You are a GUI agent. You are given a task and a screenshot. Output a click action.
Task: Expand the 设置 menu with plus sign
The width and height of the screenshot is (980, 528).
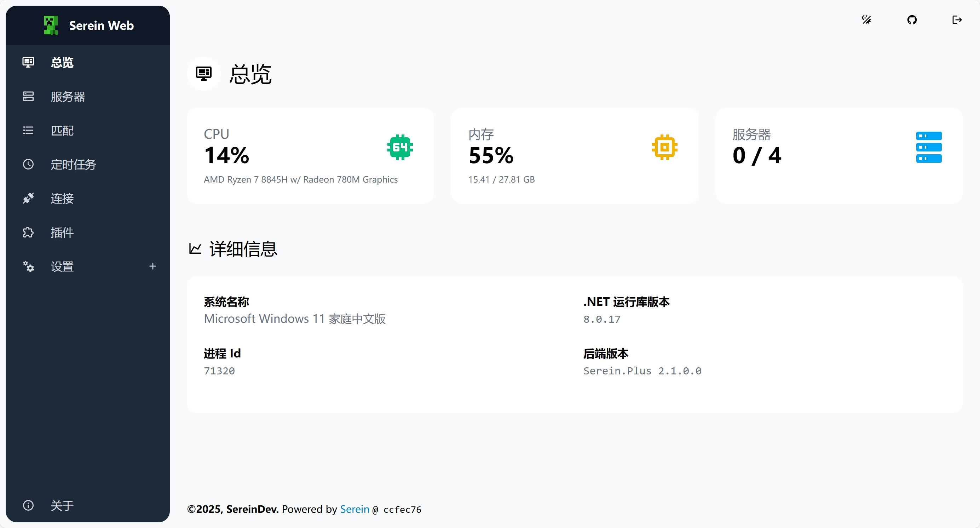pyautogui.click(x=152, y=266)
